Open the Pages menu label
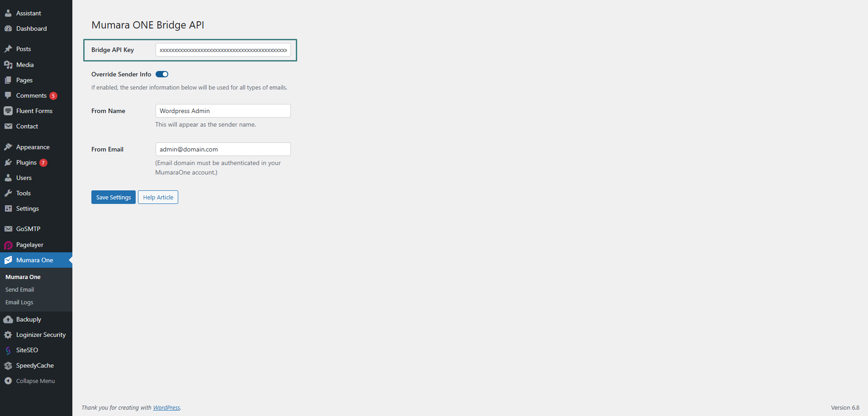 coord(24,80)
